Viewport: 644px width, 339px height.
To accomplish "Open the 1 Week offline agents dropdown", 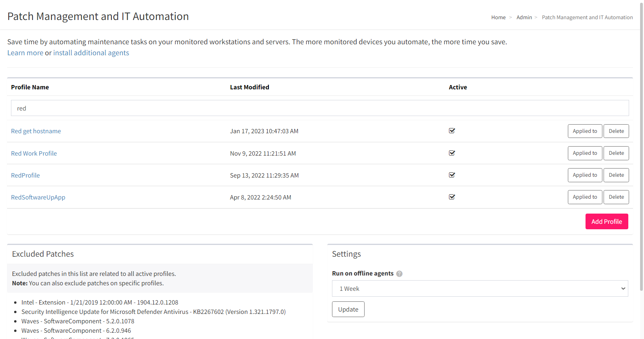I will [480, 288].
